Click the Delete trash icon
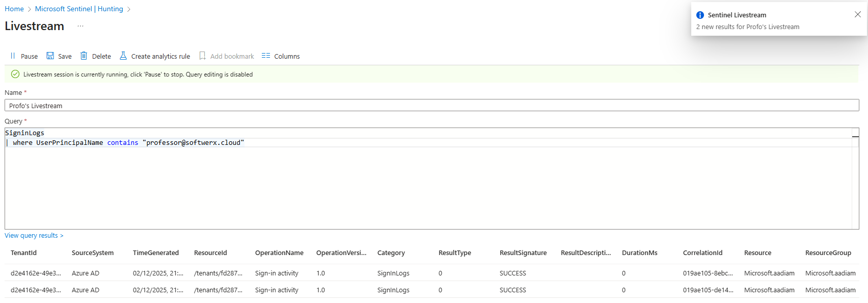The height and width of the screenshot is (303, 868). pyautogui.click(x=84, y=56)
